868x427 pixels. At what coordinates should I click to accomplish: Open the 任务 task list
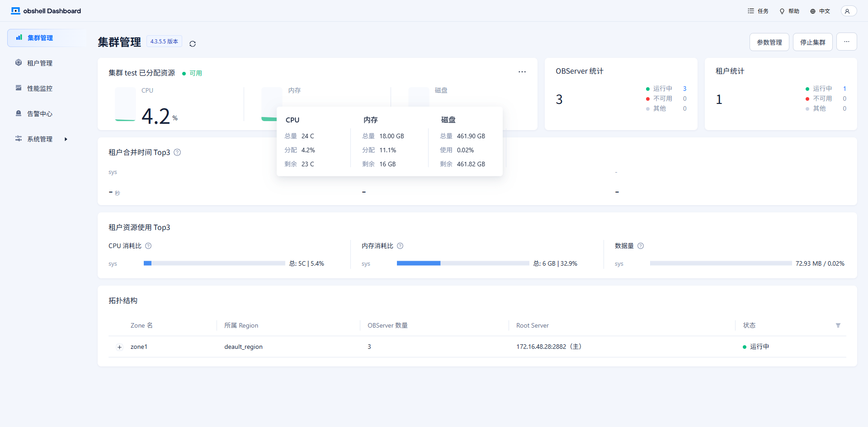click(758, 11)
